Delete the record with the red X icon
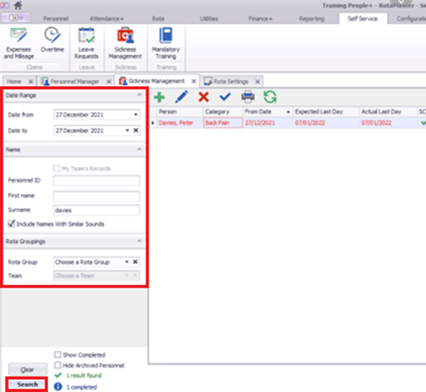The image size is (426, 392). point(203,97)
